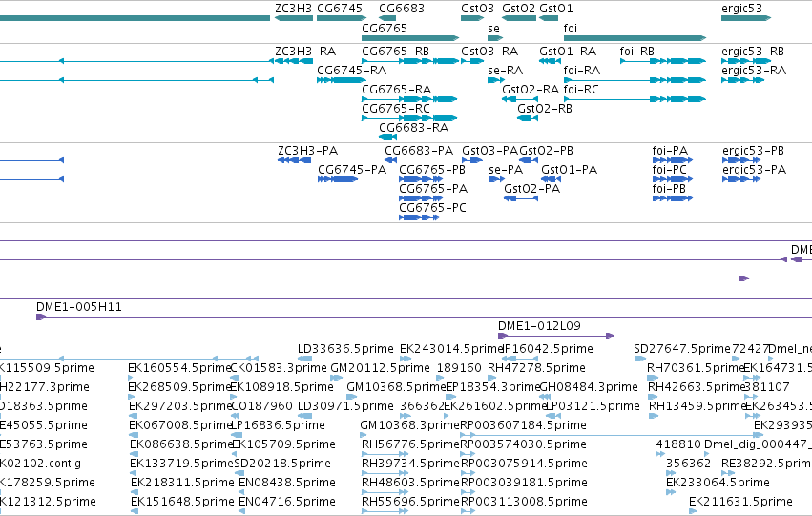Open the foi-RC transcript label
Image resolution: width=812 pixels, height=516 pixels.
581,90
